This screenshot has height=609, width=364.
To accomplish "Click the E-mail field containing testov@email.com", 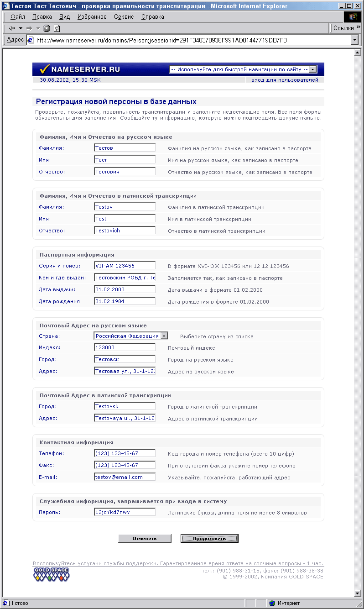I will 125,477.
